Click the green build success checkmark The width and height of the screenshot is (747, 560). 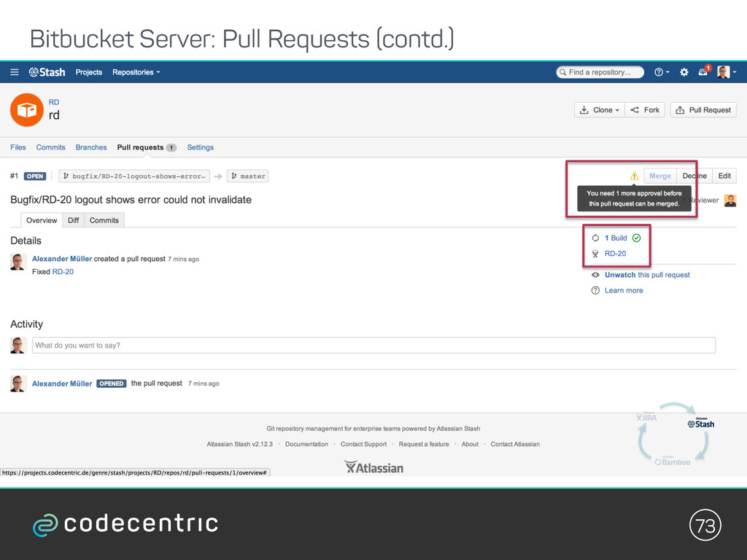[636, 238]
